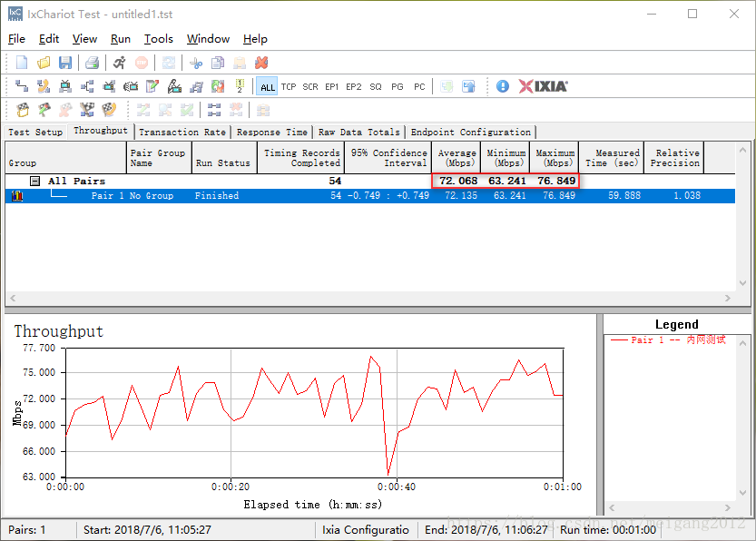756x541 pixels.
Task: Click the 1-2 renumber icon
Action: click(x=240, y=86)
